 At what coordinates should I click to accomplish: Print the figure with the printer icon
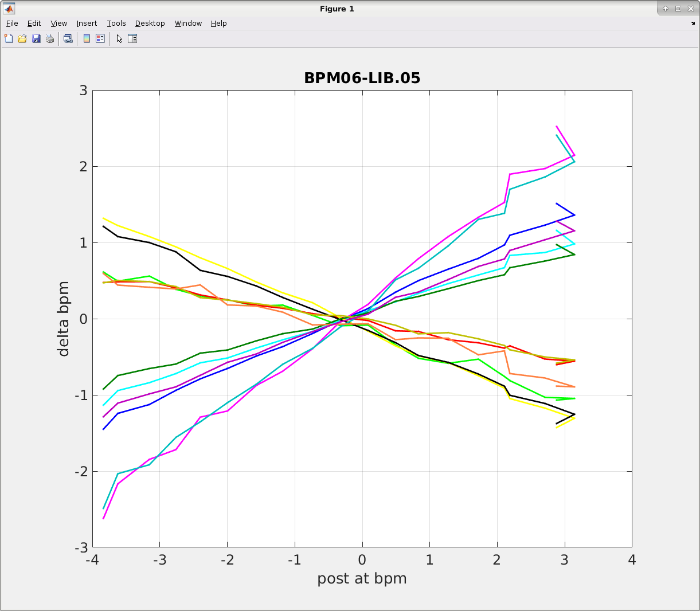50,38
